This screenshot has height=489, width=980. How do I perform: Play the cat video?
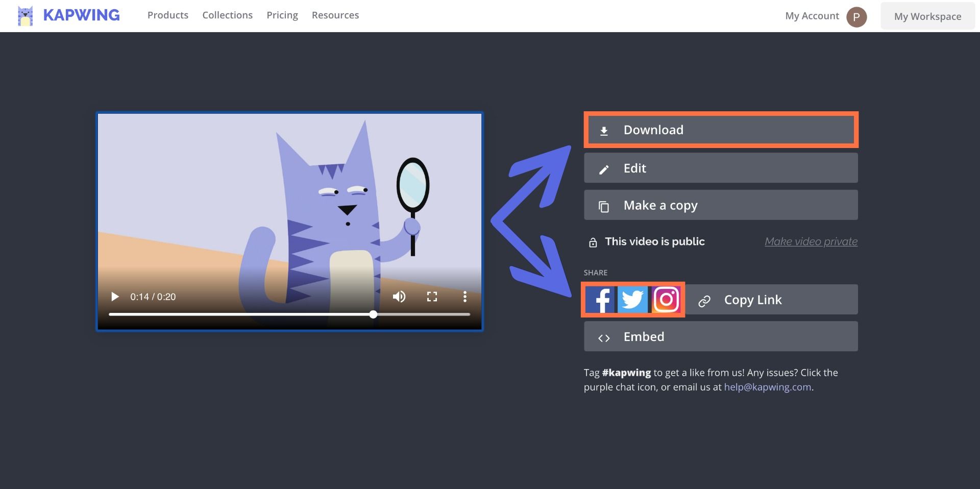(x=115, y=297)
